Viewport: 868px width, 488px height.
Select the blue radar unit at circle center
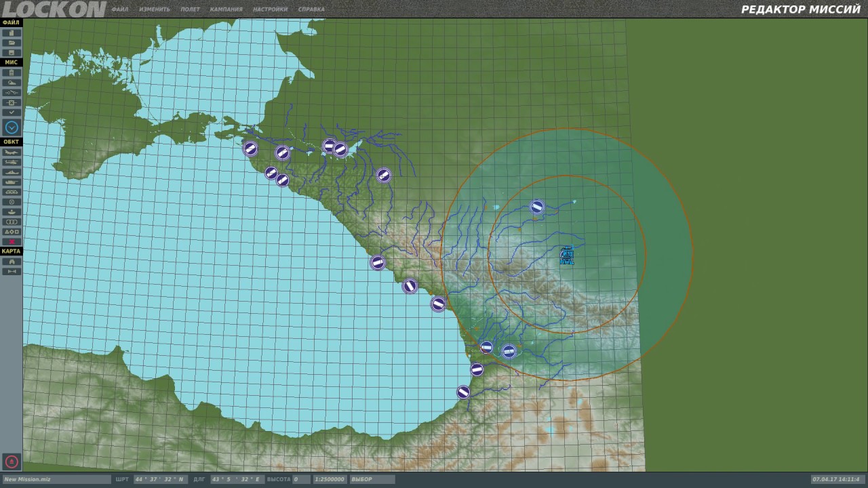567,256
